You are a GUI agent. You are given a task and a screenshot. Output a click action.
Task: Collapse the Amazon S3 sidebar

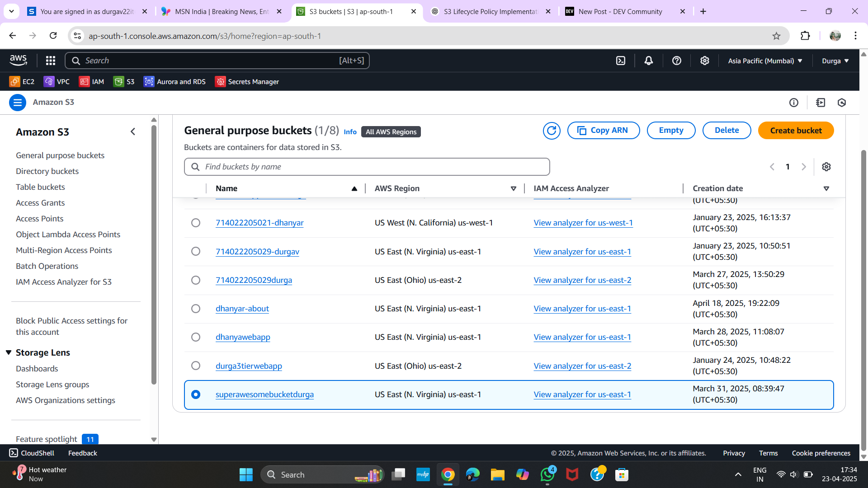click(x=133, y=131)
